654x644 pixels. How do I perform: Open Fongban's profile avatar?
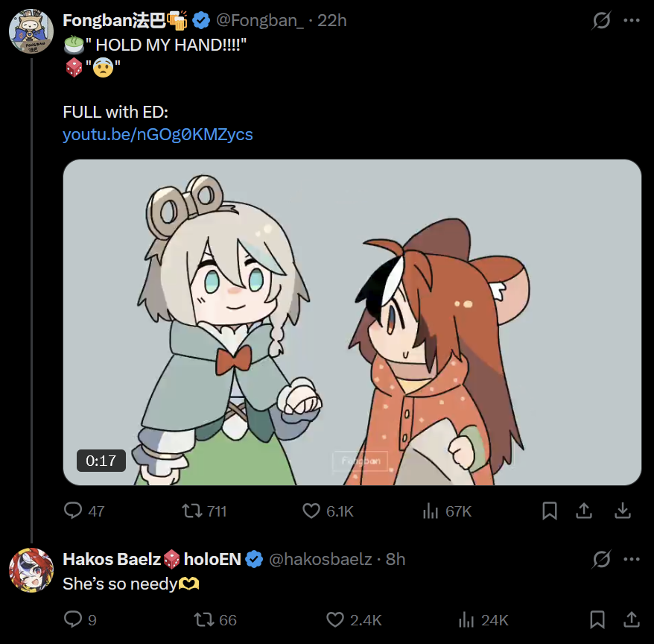pos(31,31)
